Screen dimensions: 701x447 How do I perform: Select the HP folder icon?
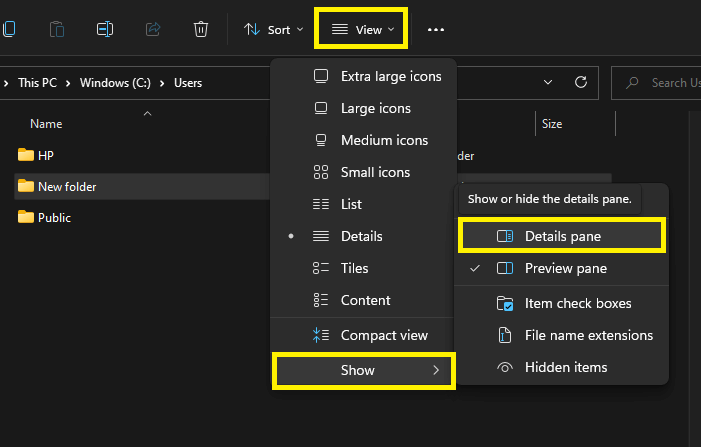pos(26,155)
